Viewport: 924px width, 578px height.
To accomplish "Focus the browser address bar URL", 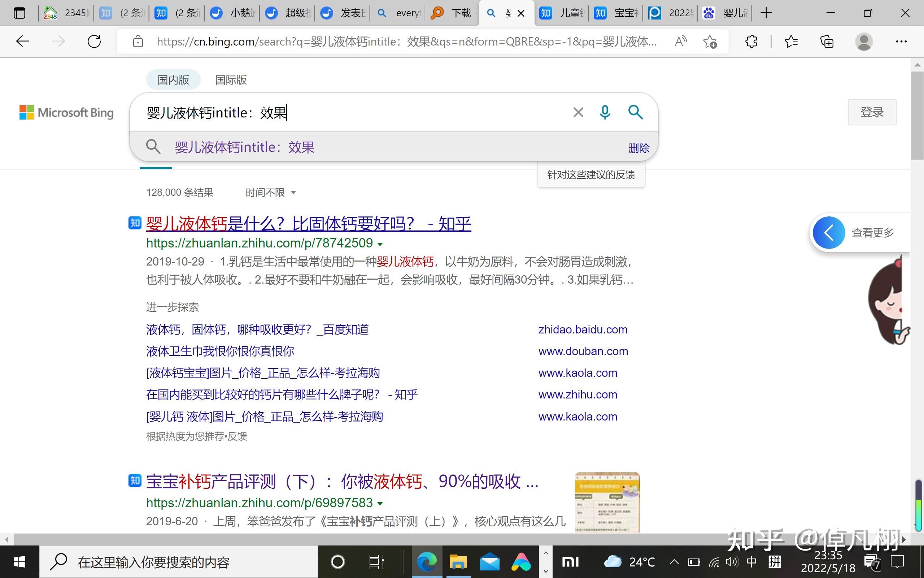I will coord(407,41).
